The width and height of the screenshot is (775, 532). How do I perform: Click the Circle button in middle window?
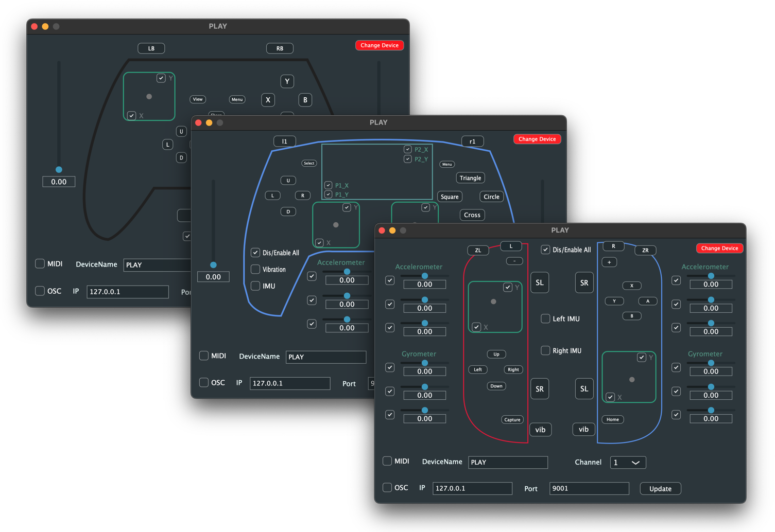coord(491,197)
